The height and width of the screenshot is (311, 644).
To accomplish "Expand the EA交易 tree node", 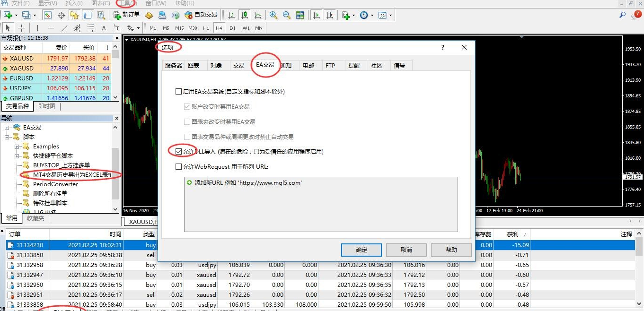I will [8, 128].
